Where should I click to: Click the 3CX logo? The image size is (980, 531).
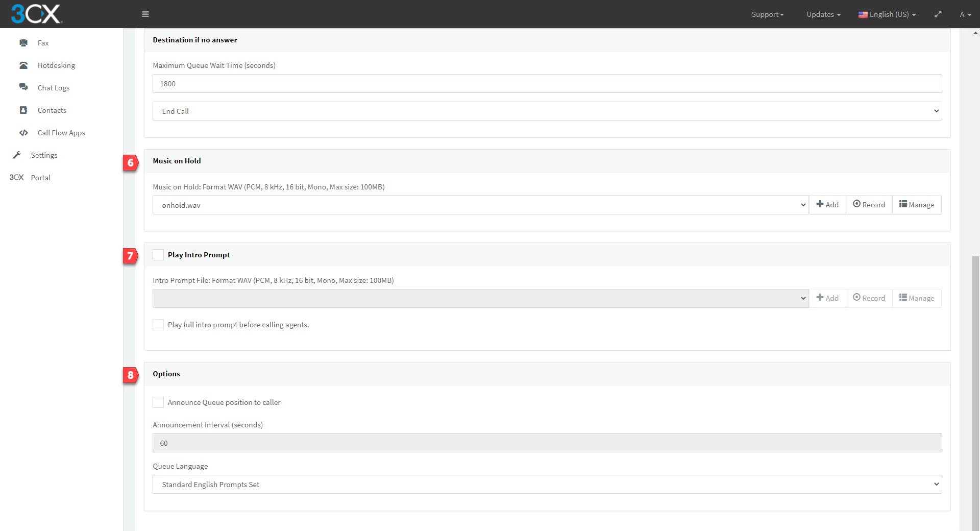[x=36, y=14]
